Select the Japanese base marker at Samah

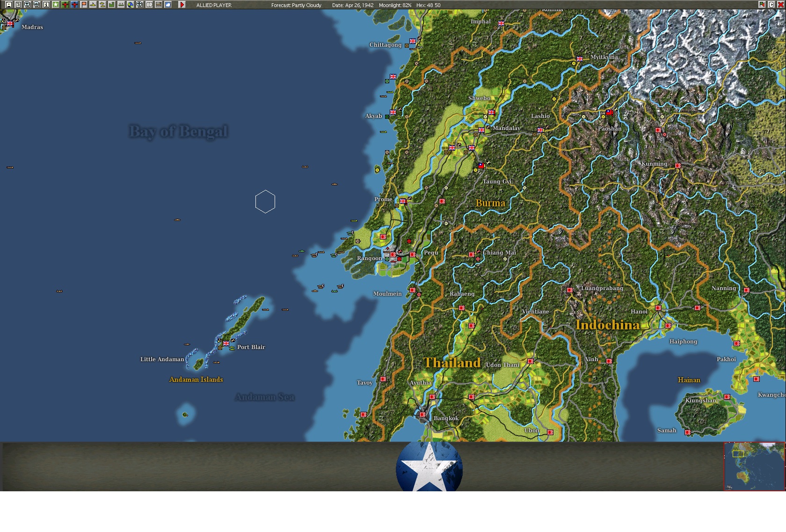[688, 432]
